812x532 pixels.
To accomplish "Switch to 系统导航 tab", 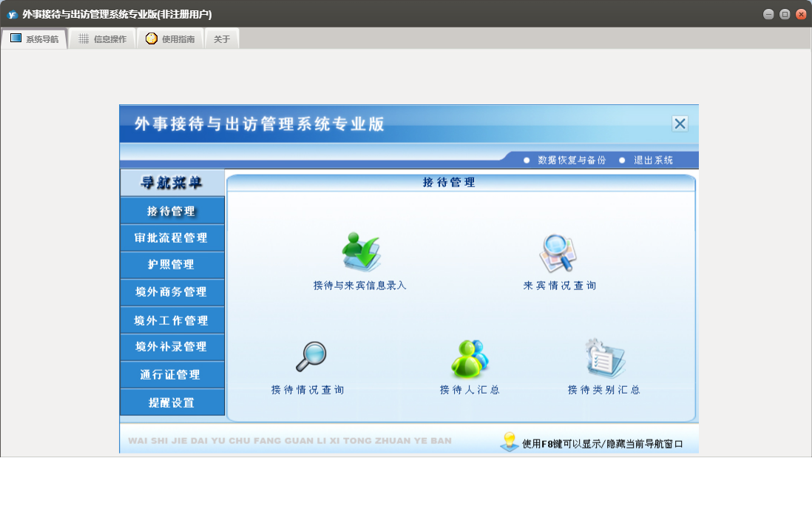I will tap(34, 39).
